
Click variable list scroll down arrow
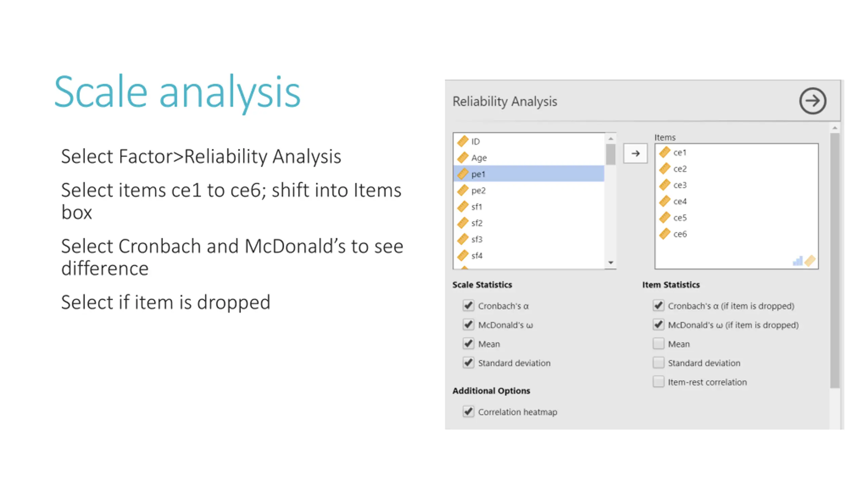[x=611, y=263]
